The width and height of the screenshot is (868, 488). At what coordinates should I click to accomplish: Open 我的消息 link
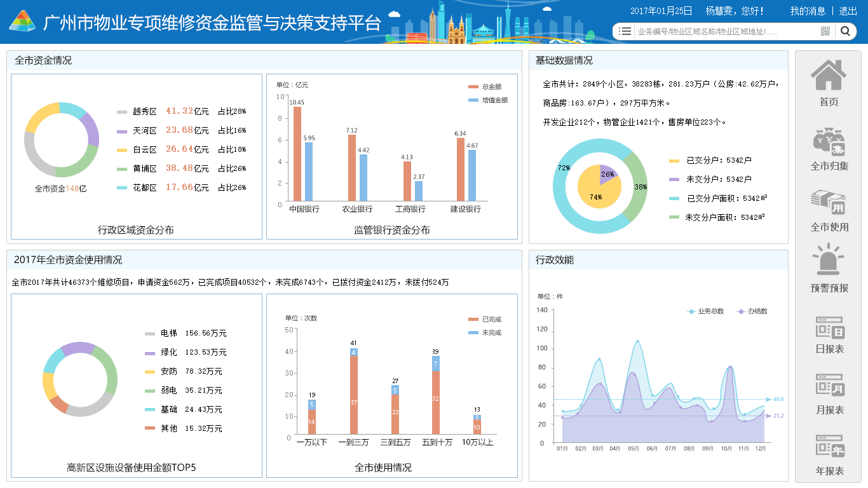808,11
